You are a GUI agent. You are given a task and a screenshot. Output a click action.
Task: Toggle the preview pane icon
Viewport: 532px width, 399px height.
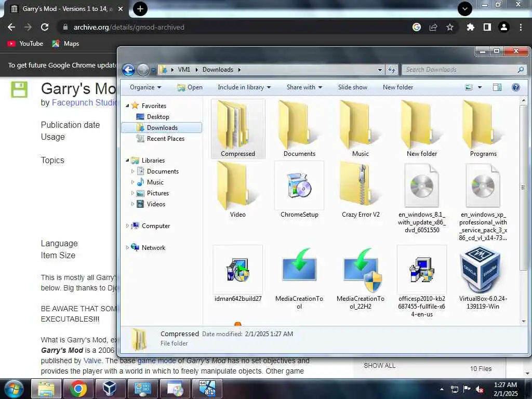497,87
